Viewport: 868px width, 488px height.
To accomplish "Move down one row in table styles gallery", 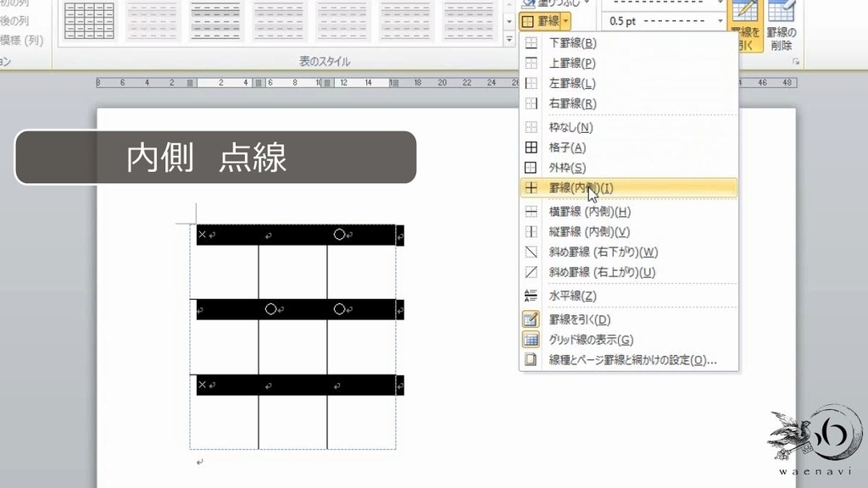I will (x=509, y=21).
